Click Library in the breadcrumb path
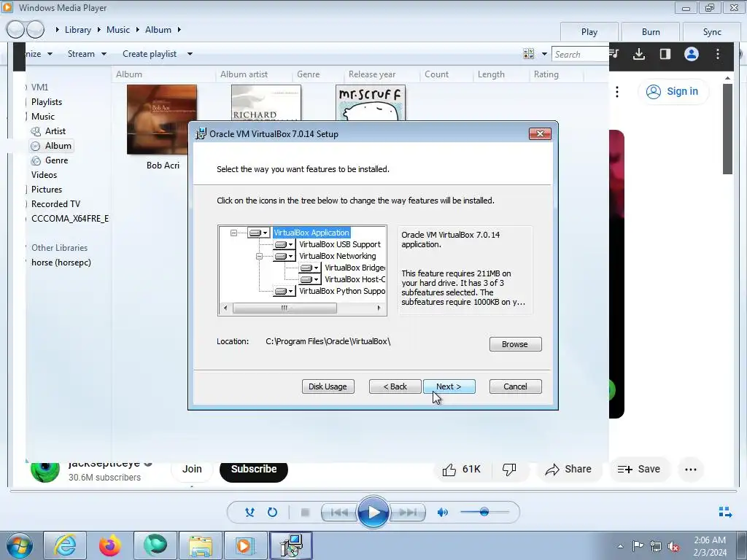 pyautogui.click(x=77, y=29)
